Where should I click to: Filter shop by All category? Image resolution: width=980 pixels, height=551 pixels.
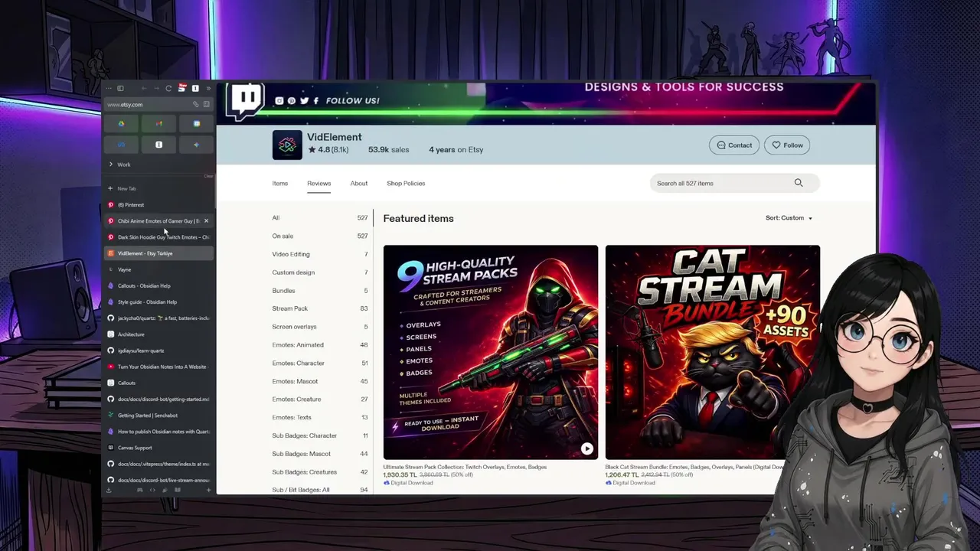click(320, 218)
